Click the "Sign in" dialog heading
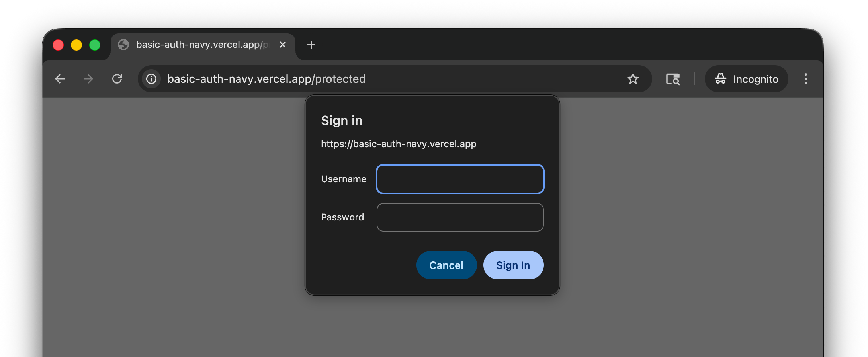 coord(342,120)
